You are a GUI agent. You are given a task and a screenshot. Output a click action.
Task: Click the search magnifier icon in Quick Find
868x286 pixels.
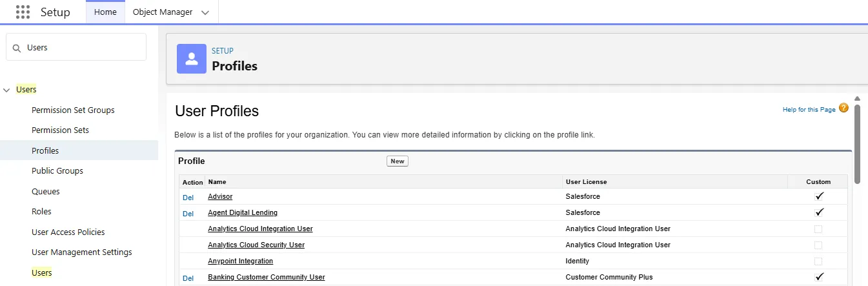point(17,48)
